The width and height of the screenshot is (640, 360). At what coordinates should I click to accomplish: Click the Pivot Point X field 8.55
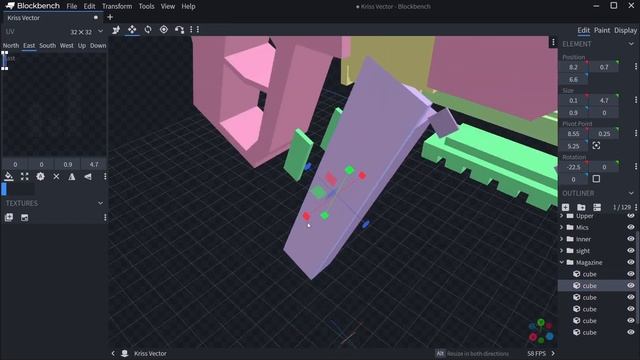(573, 133)
